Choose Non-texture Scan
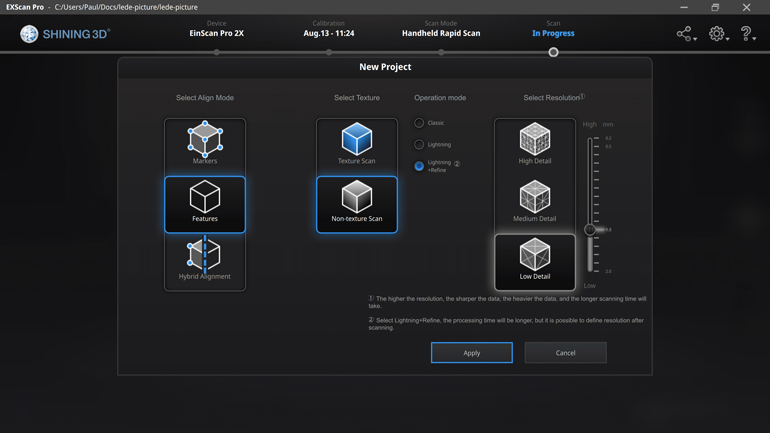 (x=357, y=204)
